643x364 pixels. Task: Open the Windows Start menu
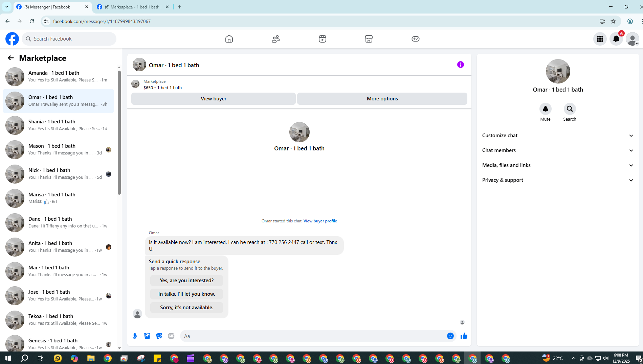point(8,358)
